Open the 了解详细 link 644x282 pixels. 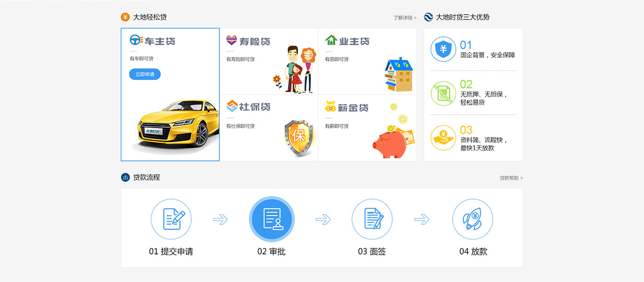tap(405, 18)
